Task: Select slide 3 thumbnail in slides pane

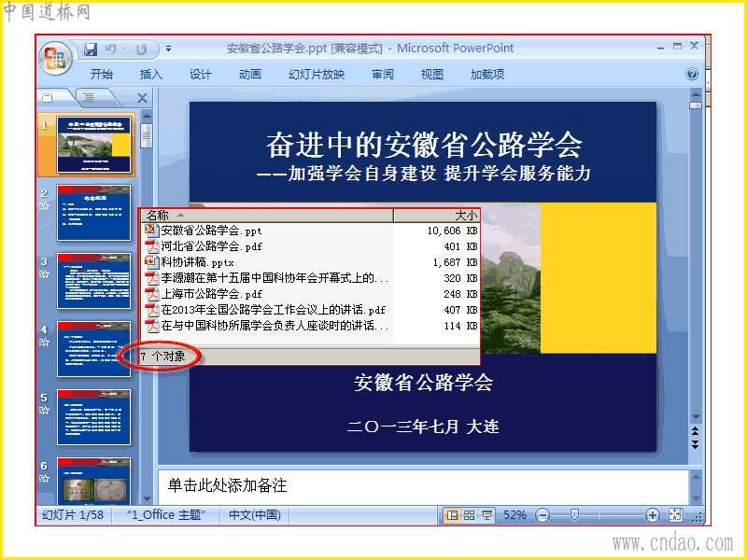Action: [93, 281]
